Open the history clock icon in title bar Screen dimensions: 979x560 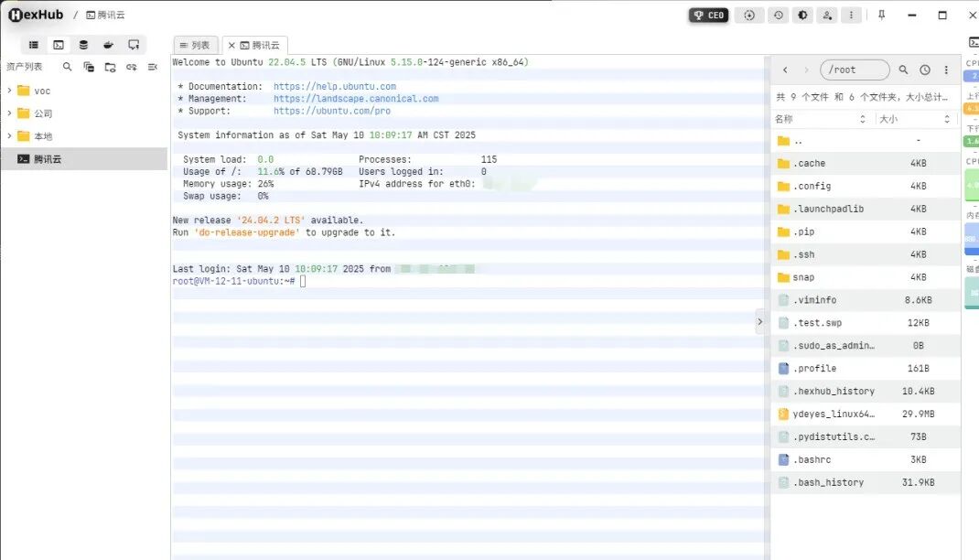(x=778, y=15)
